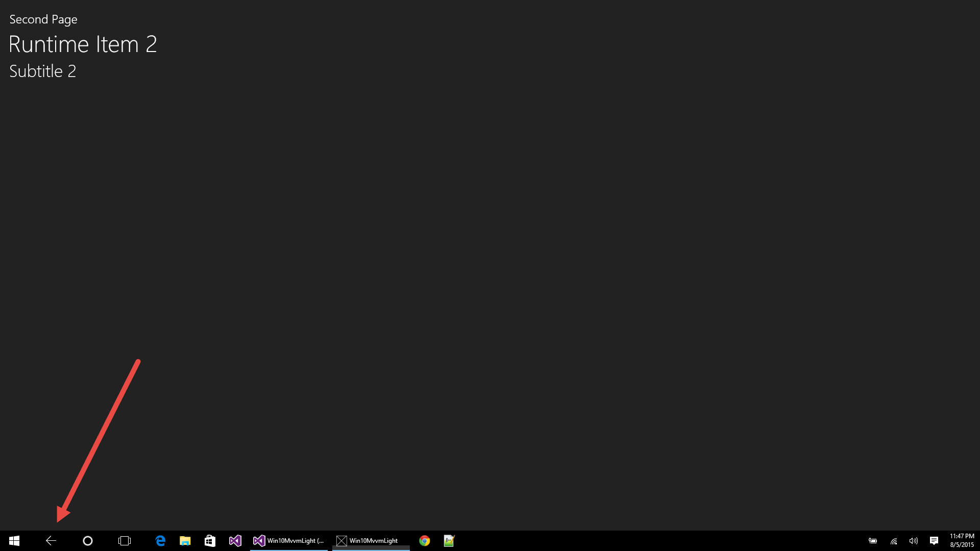Switch to the running Win10MvvmLight app
This screenshot has width=980, height=551.
370,540
